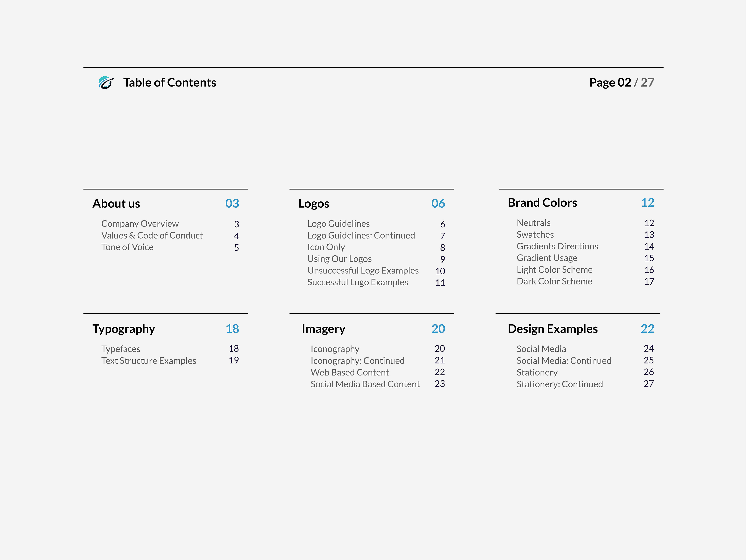The width and height of the screenshot is (747, 560).
Task: Go to Company Overview entry
Action: click(x=140, y=224)
